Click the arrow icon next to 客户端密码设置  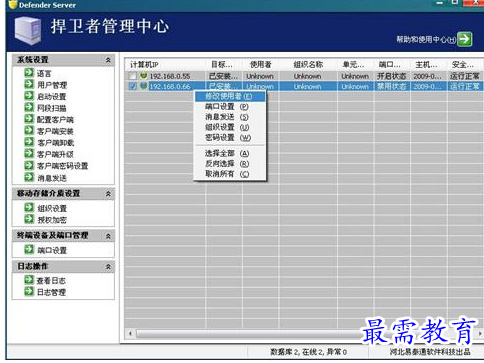click(29, 165)
